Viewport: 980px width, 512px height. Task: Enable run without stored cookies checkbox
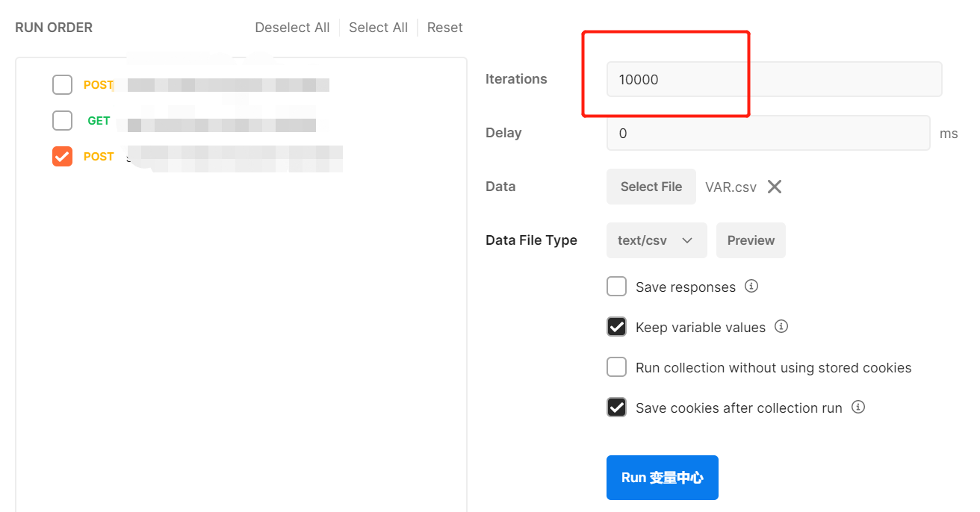[x=616, y=367]
